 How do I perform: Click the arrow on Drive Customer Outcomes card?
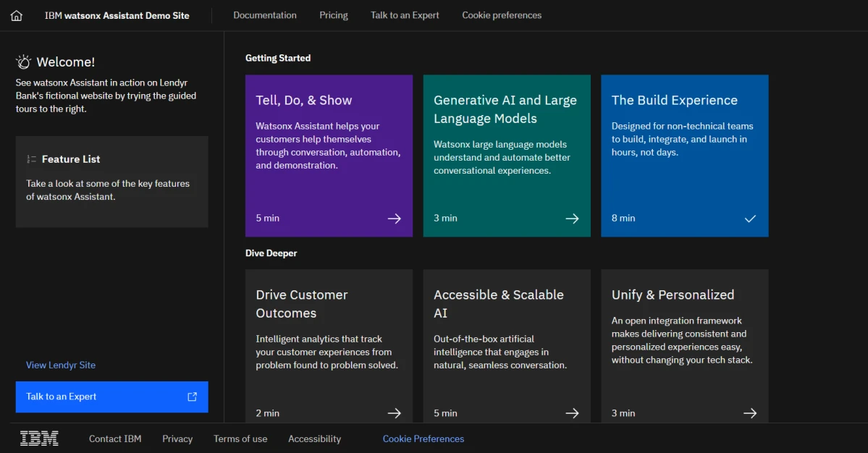point(394,413)
